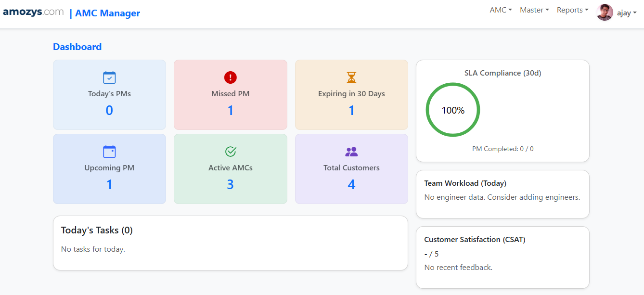Click the Active AMCs count of 3
This screenshot has height=295, width=644.
[231, 185]
